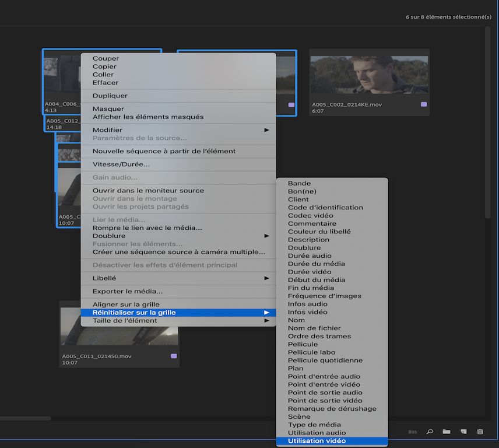Select Point de sortie vidéo
Image resolution: width=499 pixels, height=448 pixels.
(x=332, y=401)
